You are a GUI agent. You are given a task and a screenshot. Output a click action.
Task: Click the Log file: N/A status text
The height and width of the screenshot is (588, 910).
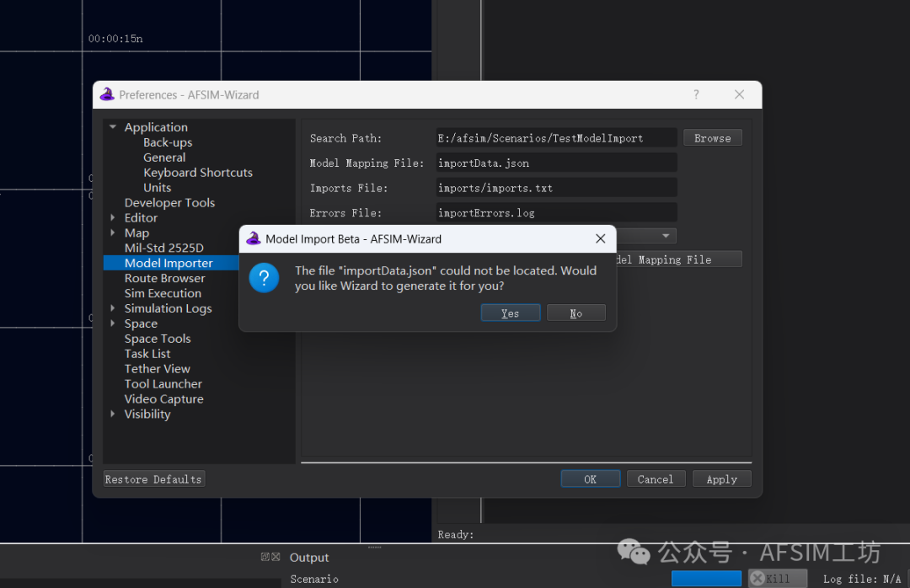click(862, 579)
